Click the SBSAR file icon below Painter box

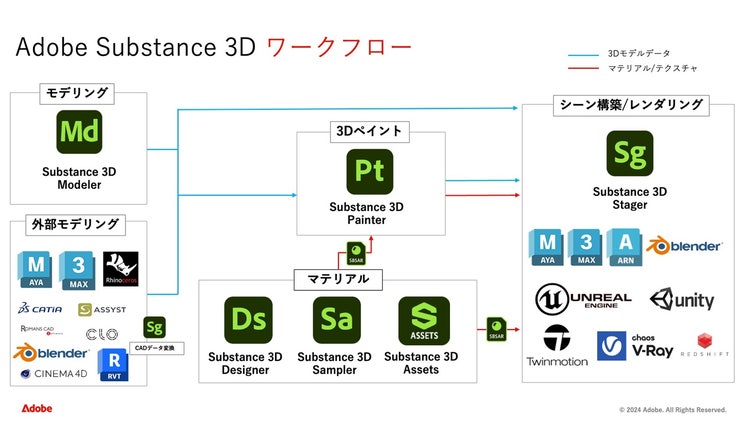click(x=356, y=253)
